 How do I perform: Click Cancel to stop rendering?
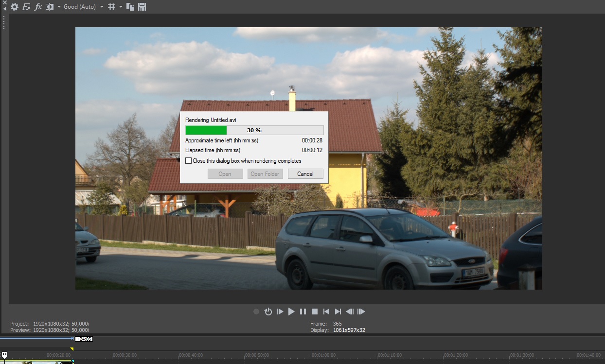[305, 174]
